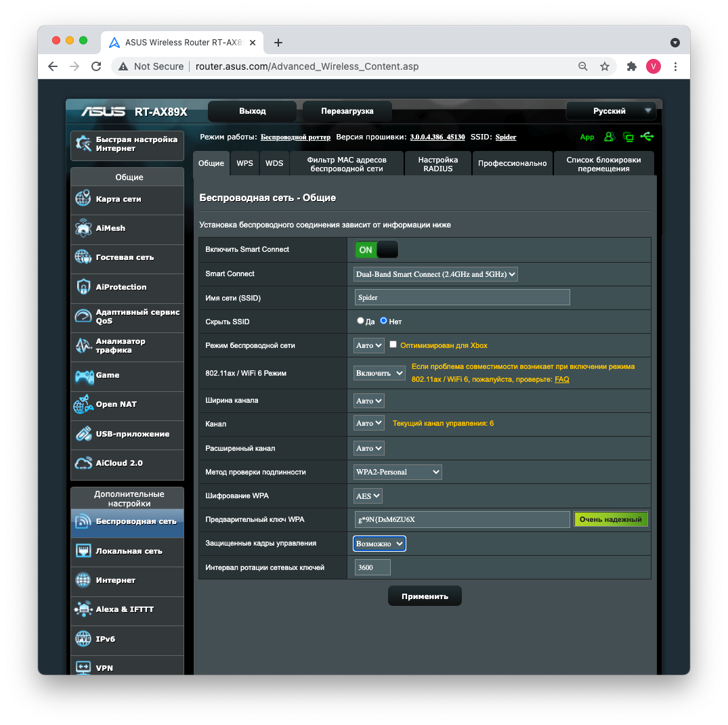Screen dimensions: 728x725
Task: Click the Выход logout button
Action: [x=252, y=111]
